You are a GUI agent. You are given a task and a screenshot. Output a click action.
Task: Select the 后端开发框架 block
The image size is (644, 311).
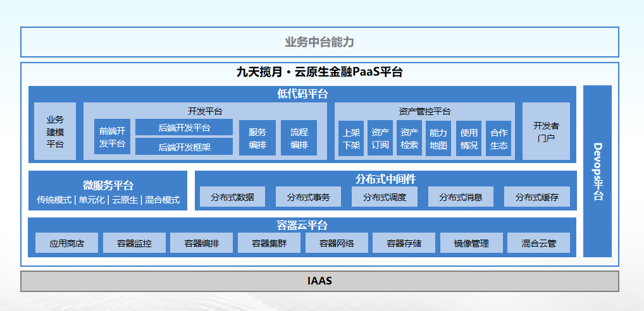[184, 147]
